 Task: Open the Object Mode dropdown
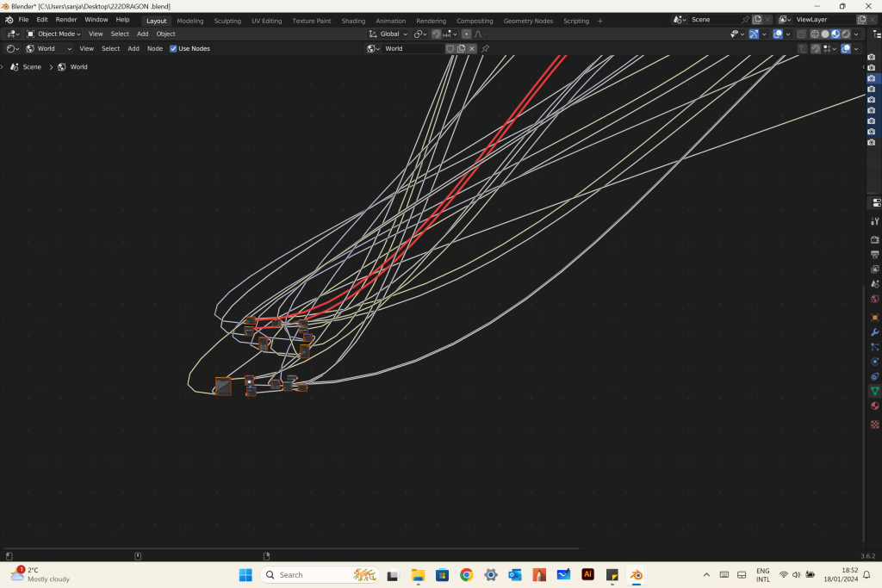tap(54, 34)
